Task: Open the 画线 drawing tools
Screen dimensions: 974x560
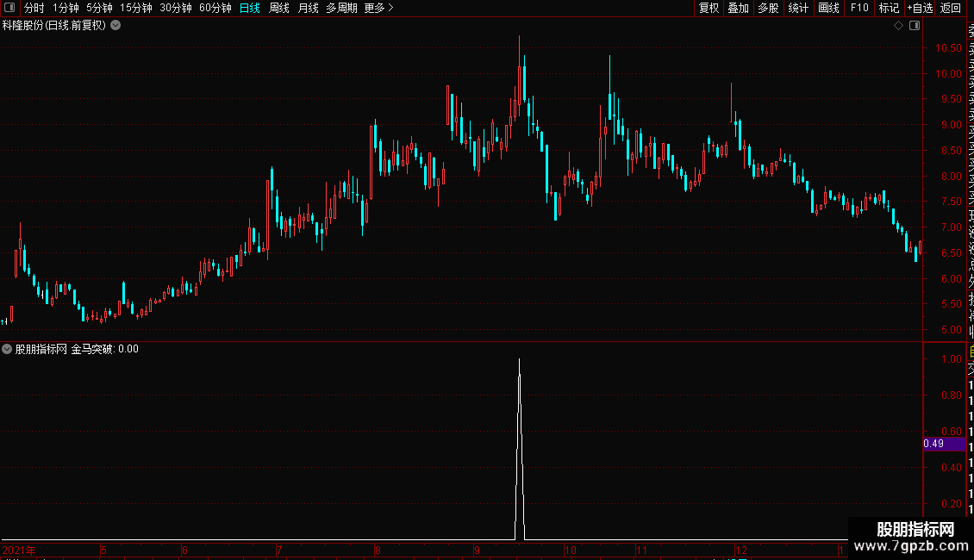Action: [828, 8]
